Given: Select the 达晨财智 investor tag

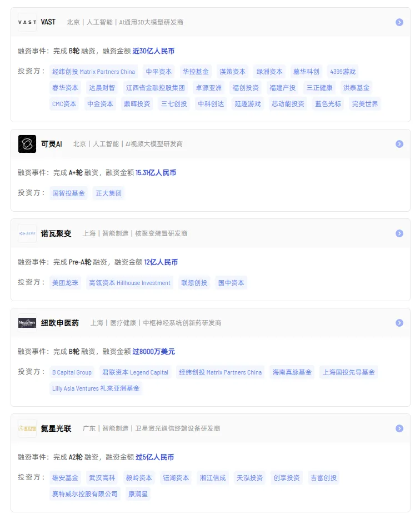Looking at the screenshot, I should click(102, 88).
